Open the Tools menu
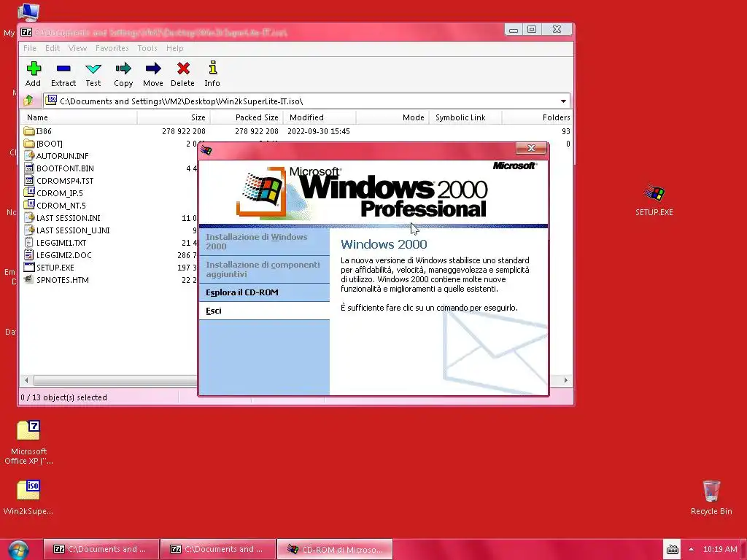747x560 pixels. [147, 48]
